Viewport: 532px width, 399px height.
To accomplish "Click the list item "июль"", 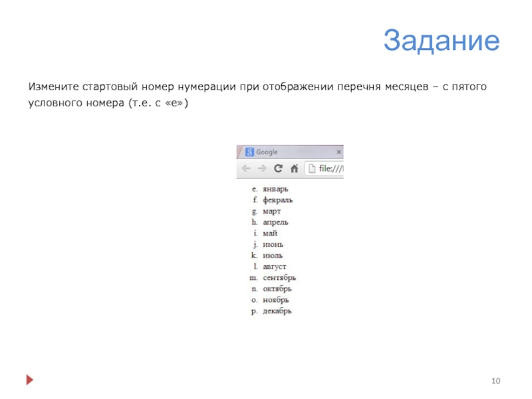I will pos(273,255).
